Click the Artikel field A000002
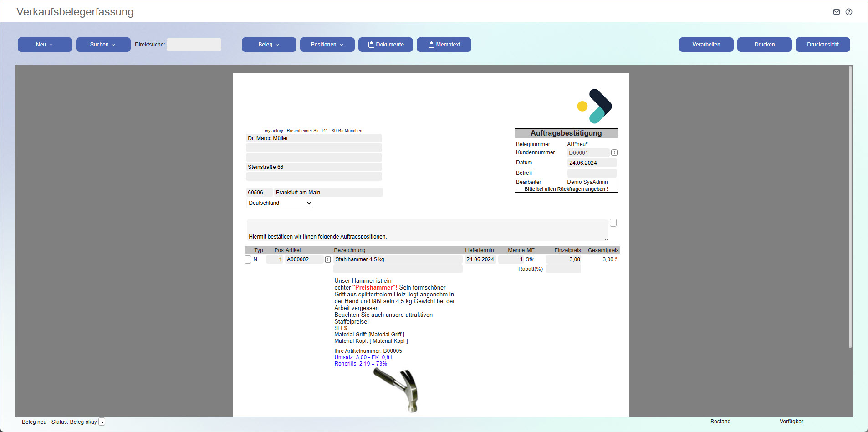This screenshot has width=868, height=432. [x=304, y=259]
